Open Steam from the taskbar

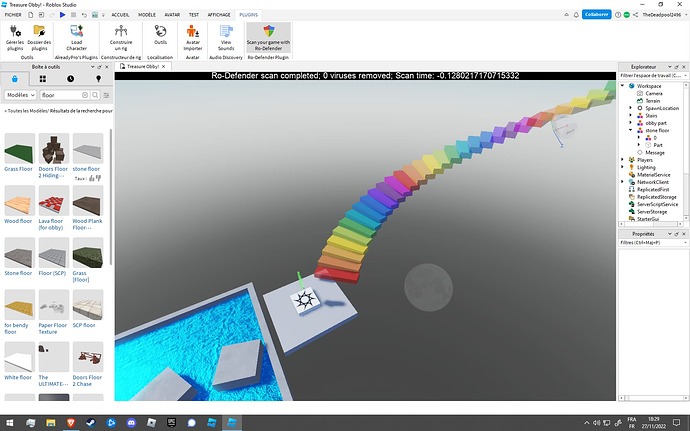click(91, 423)
